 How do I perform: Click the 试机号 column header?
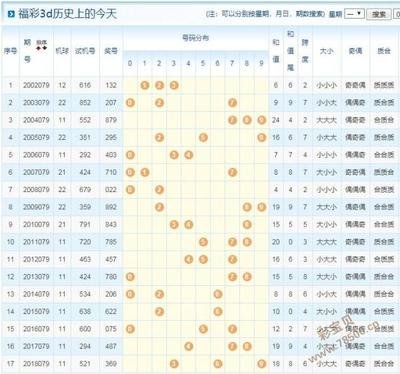tap(85, 51)
